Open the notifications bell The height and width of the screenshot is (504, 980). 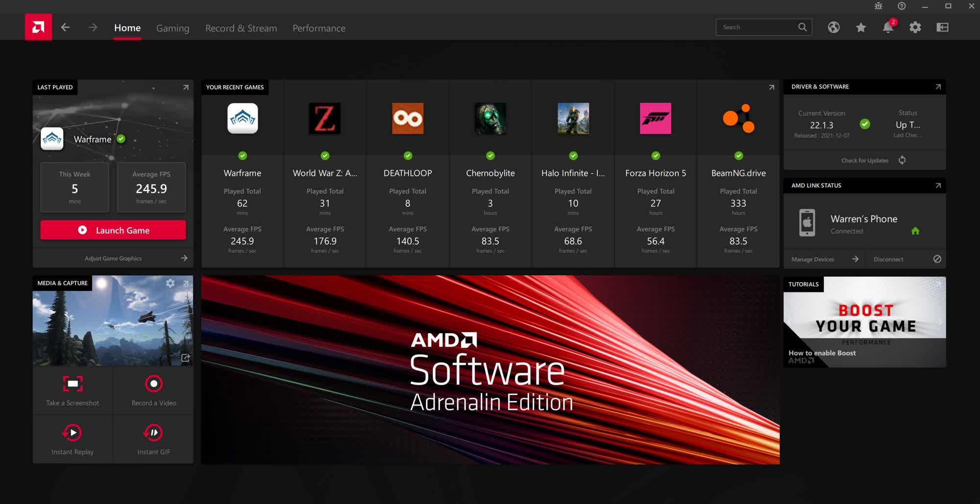(x=888, y=27)
